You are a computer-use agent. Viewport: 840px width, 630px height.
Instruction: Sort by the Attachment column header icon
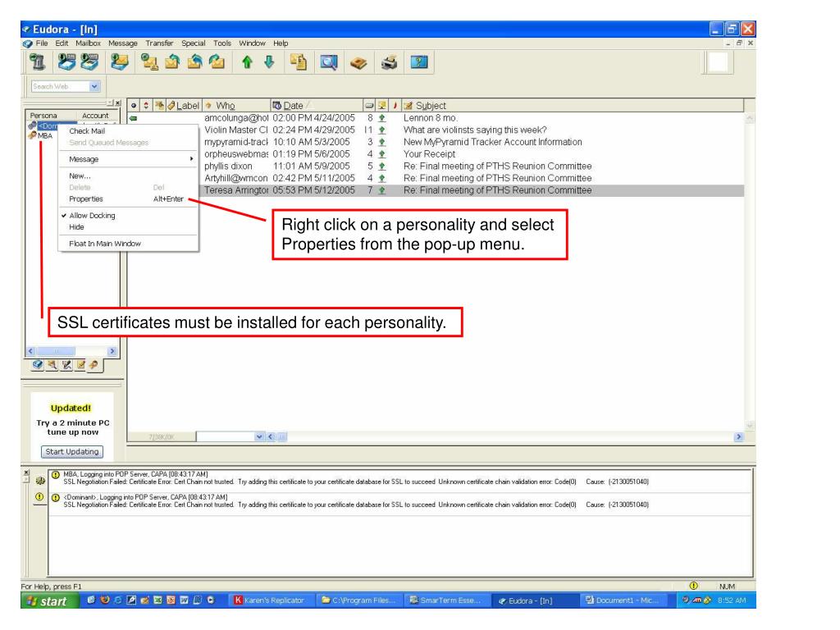(x=159, y=106)
